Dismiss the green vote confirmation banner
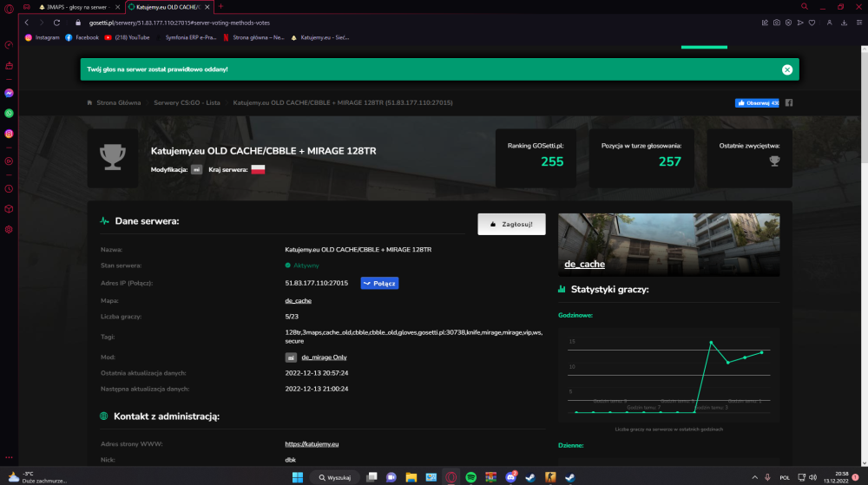 click(x=787, y=69)
